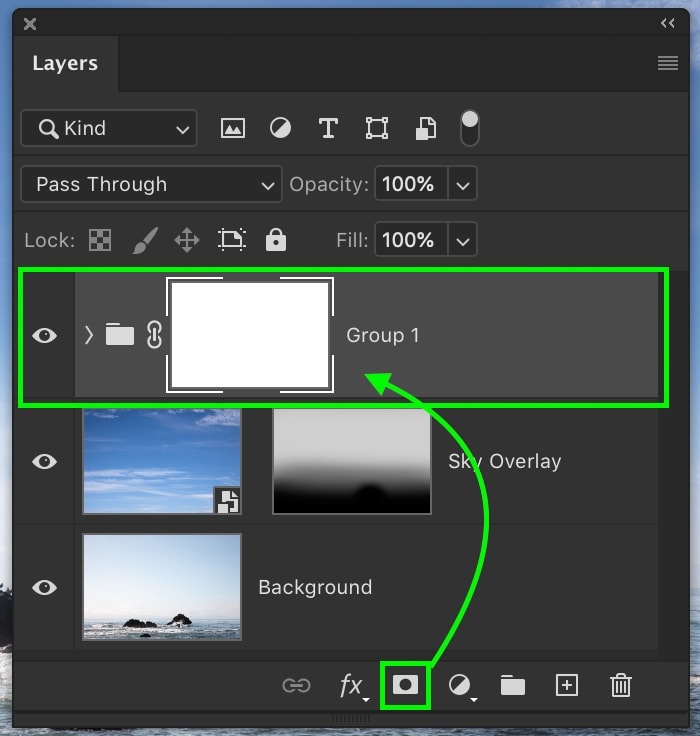Image resolution: width=700 pixels, height=736 pixels.
Task: Select the Sky Overlay layer mask thumbnail
Action: 351,462
